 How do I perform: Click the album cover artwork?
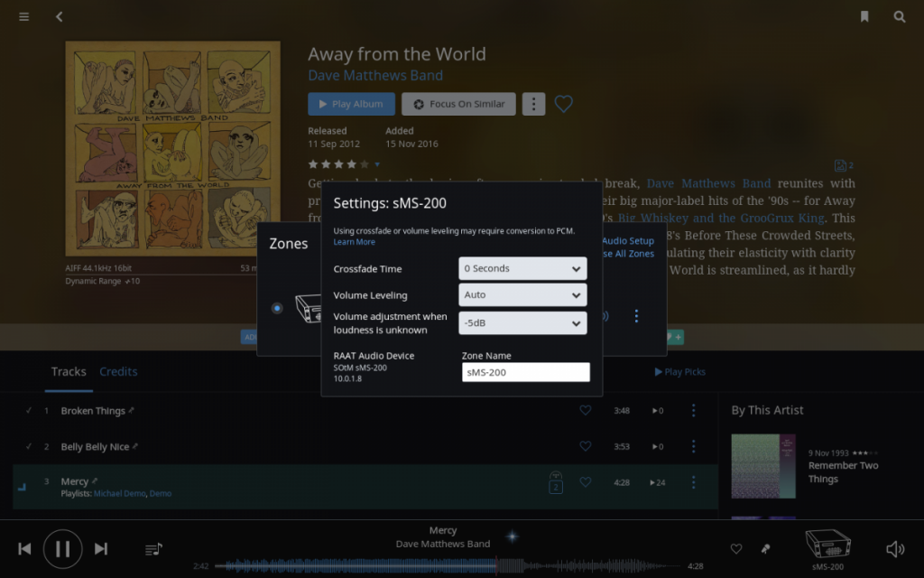click(172, 148)
